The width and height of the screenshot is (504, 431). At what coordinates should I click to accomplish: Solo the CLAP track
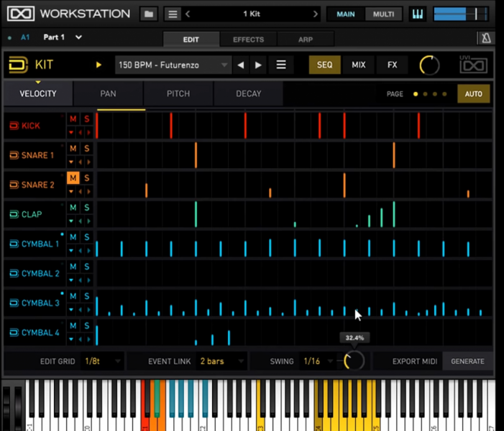click(86, 208)
